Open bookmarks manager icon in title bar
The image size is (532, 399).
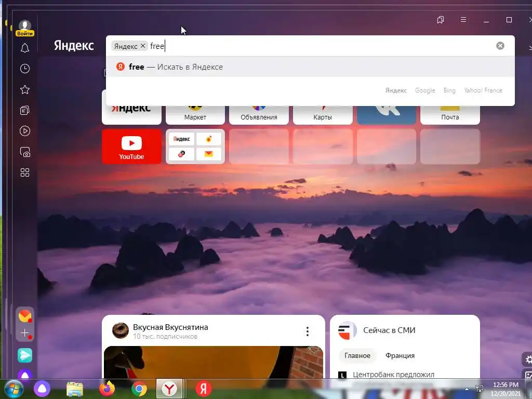coord(441,20)
